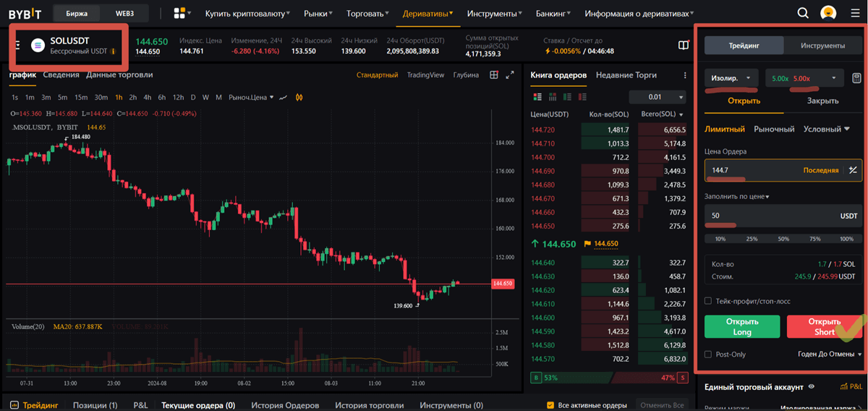This screenshot has height=411, width=868.
Task: Click the B buy ratio indicator
Action: pyautogui.click(x=535, y=377)
